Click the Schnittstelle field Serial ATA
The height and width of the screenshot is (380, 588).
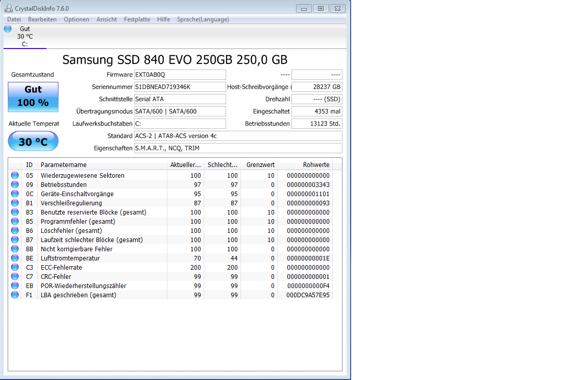click(x=180, y=99)
